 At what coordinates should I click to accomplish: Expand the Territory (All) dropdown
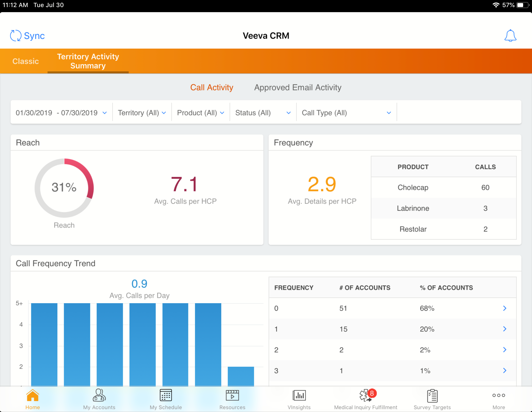tap(142, 113)
